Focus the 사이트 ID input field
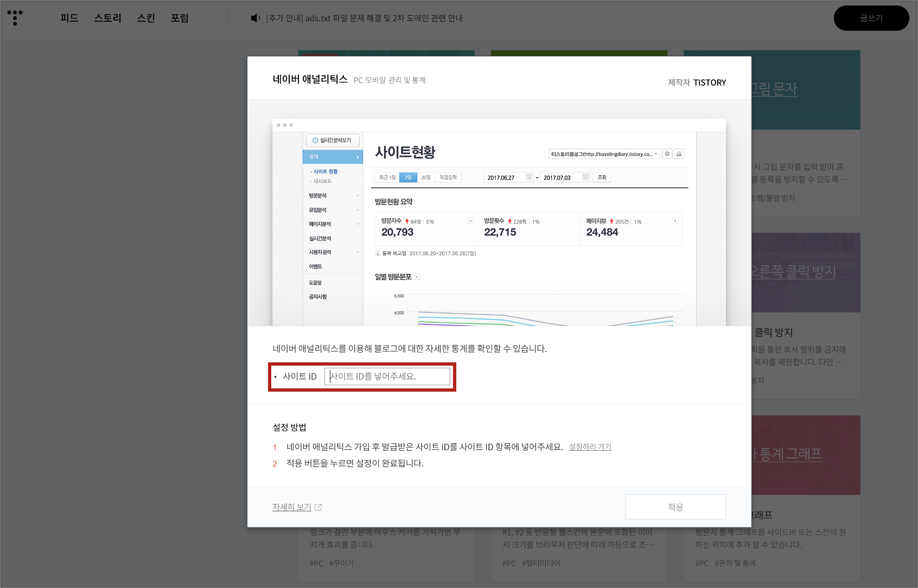 387,376
